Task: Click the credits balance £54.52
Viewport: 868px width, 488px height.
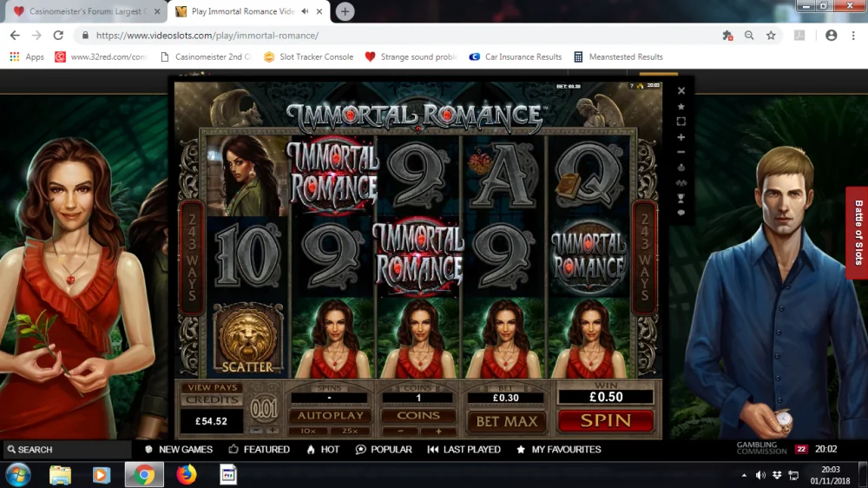Action: tap(212, 421)
